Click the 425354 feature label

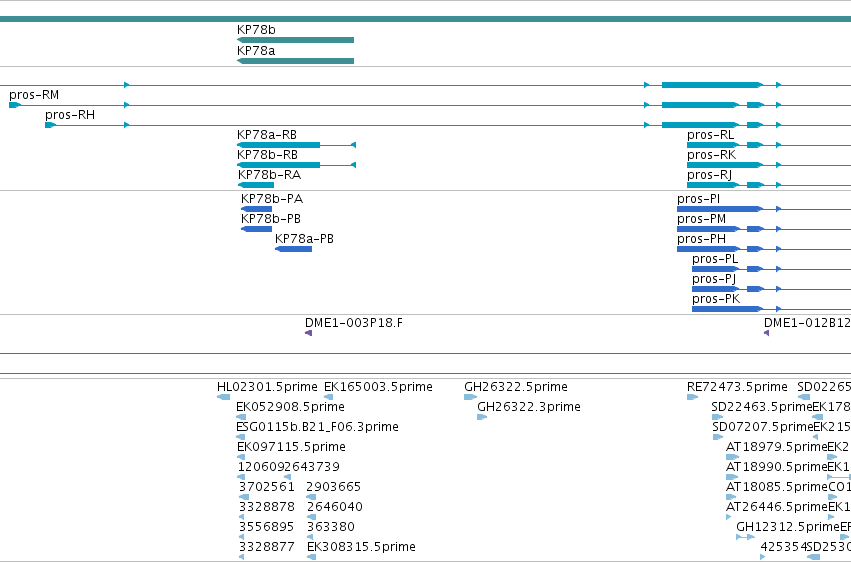[x=784, y=547]
